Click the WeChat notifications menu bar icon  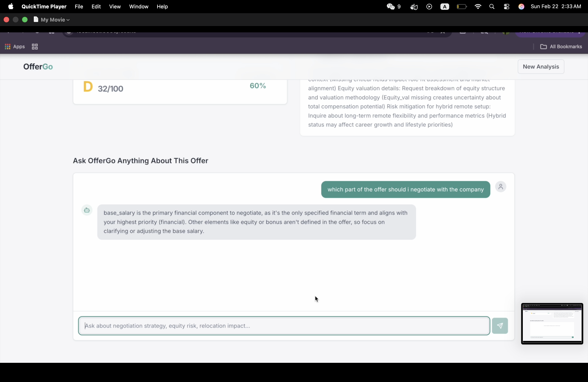coord(394,7)
